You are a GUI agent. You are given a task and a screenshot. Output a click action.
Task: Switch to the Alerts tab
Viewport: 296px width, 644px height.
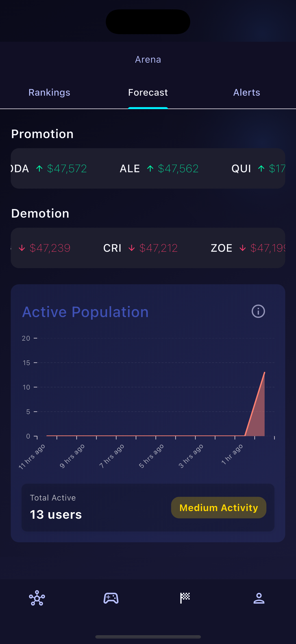(247, 93)
